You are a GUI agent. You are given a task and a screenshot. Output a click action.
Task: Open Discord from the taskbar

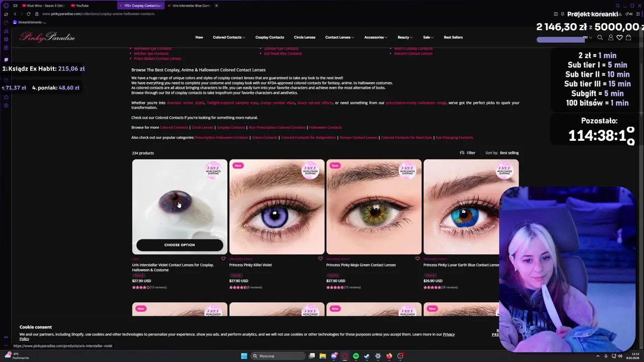tap(334, 356)
